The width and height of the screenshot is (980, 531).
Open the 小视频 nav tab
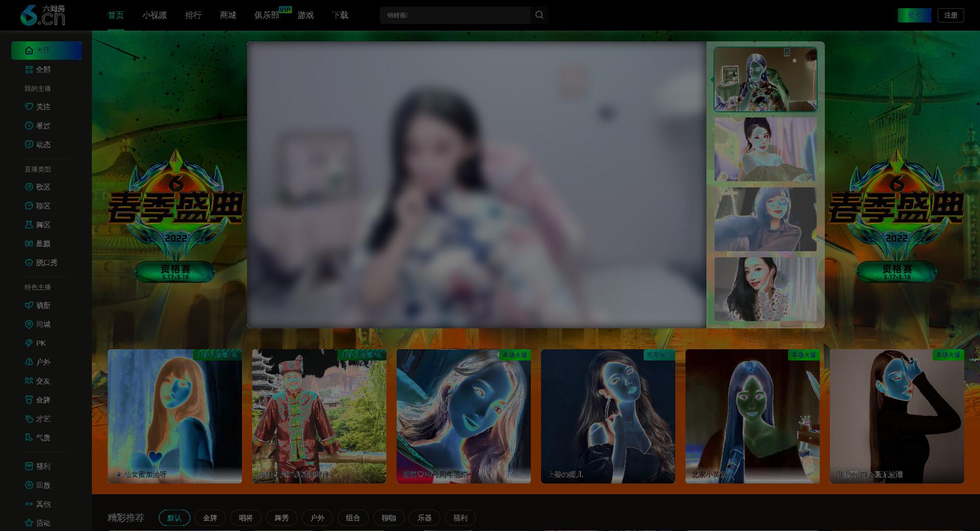tap(155, 15)
